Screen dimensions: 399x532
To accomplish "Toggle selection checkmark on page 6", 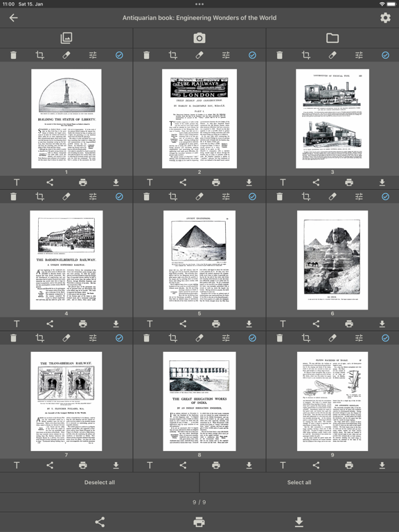I will [385, 197].
